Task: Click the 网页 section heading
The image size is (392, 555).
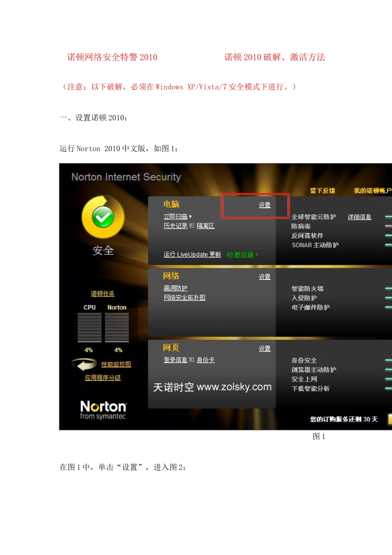Action: click(x=171, y=348)
